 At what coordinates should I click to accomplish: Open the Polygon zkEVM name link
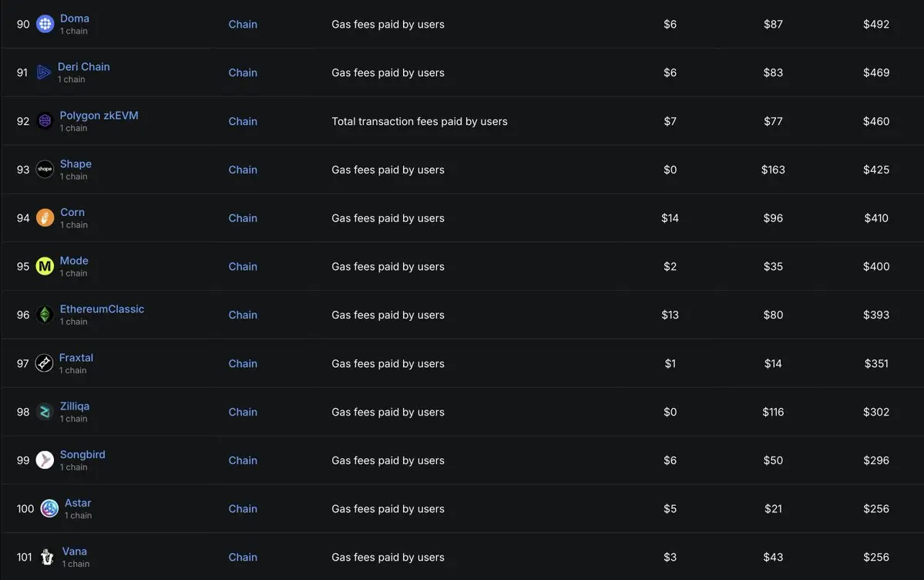pos(99,116)
